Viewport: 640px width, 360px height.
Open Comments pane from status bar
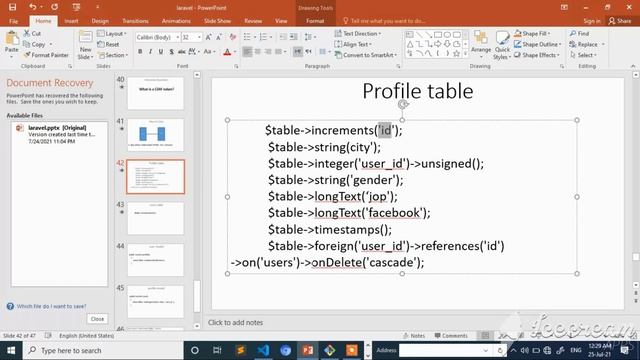coord(451,336)
